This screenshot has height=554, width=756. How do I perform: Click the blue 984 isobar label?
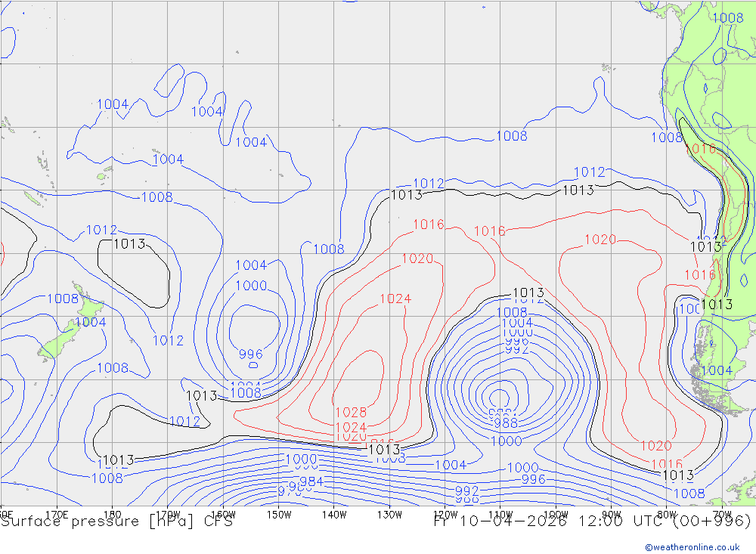(311, 481)
